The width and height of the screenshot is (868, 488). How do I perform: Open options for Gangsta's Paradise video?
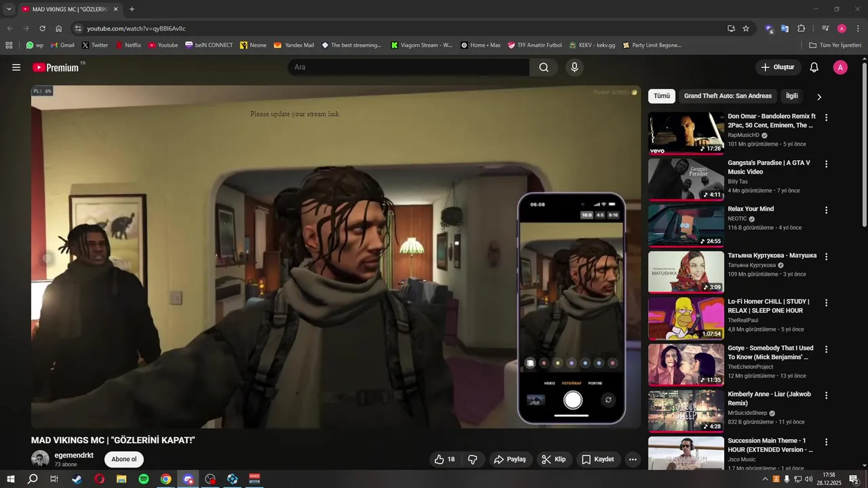[826, 164]
